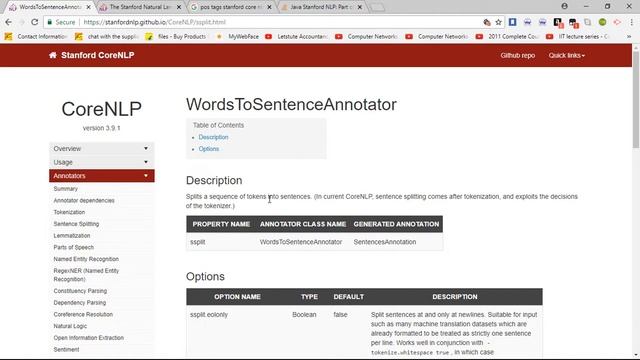Click the Stanford CoreNLP header title
This screenshot has width=640, height=360.
(x=98, y=55)
